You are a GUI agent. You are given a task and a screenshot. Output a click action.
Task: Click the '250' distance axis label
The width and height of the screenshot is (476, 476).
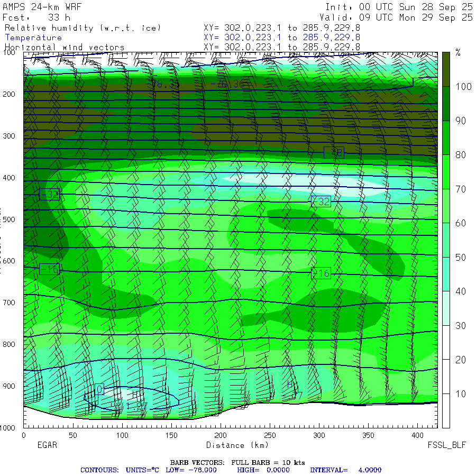tap(270, 436)
